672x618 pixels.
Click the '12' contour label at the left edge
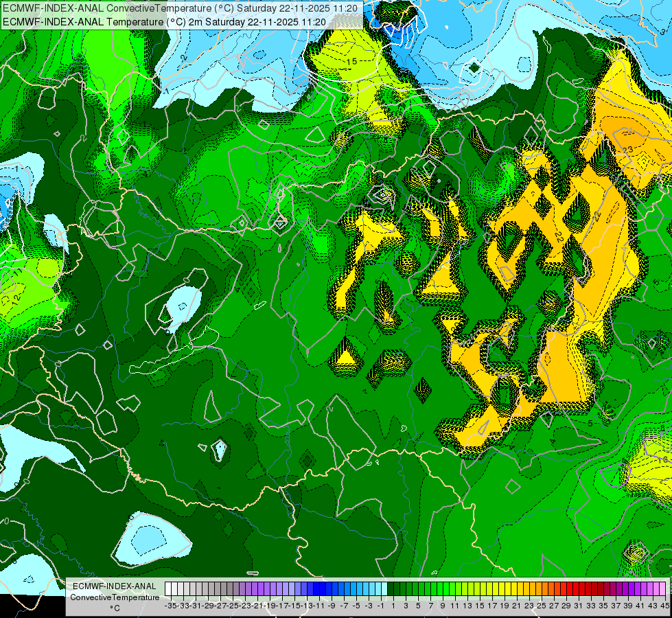(15, 300)
